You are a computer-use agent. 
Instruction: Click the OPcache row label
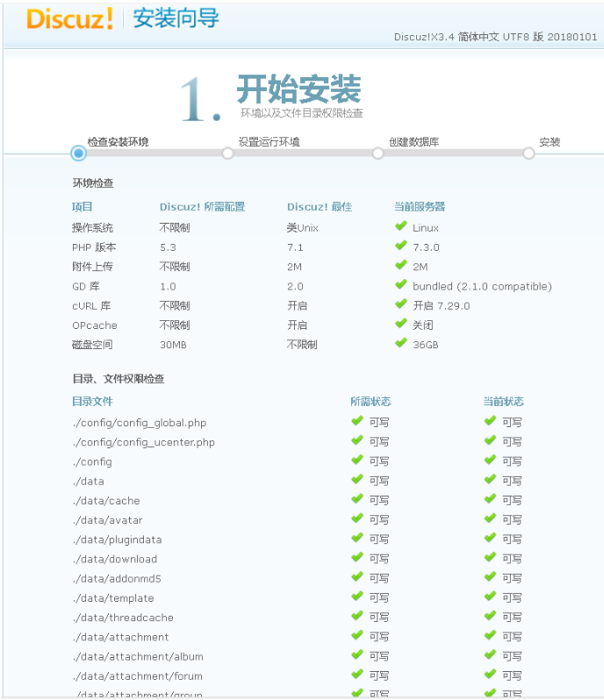pyautogui.click(x=95, y=325)
